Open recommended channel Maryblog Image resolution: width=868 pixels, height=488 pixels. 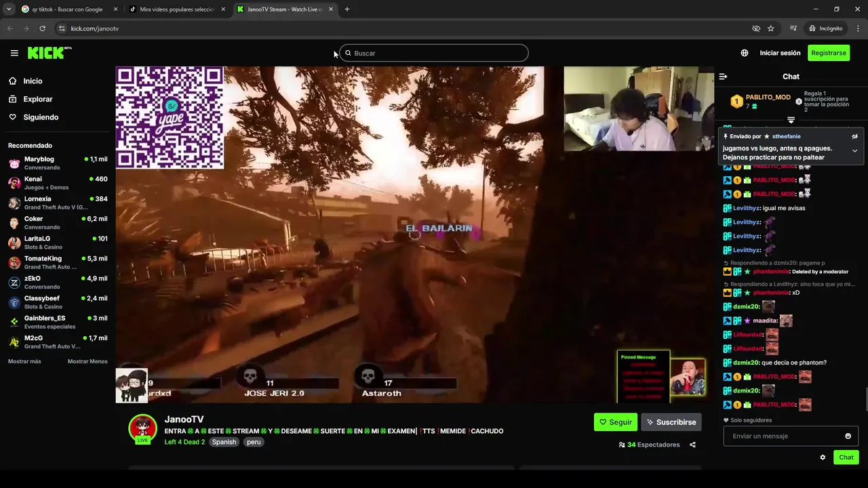tap(58, 163)
